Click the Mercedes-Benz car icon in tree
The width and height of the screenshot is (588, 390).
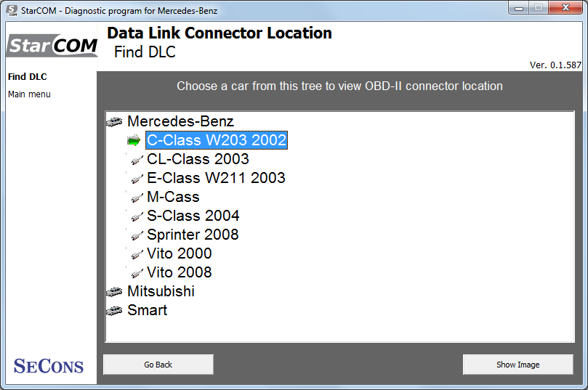pos(114,122)
